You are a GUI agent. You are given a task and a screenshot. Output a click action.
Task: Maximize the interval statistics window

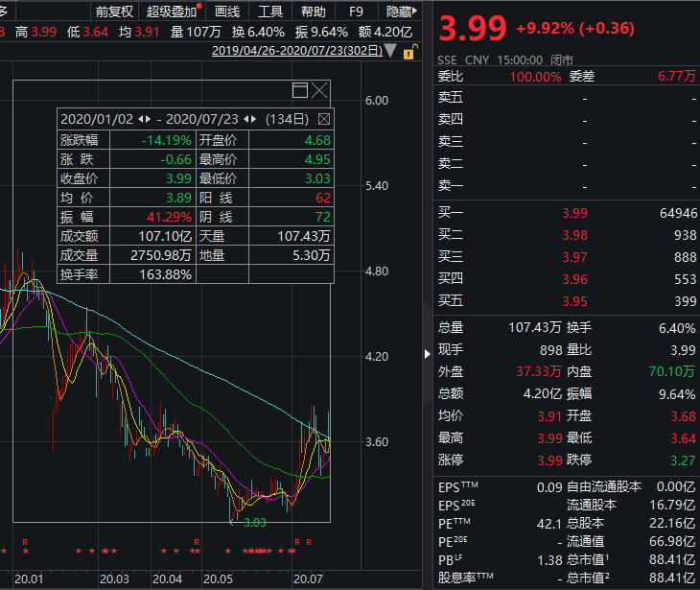[299, 90]
